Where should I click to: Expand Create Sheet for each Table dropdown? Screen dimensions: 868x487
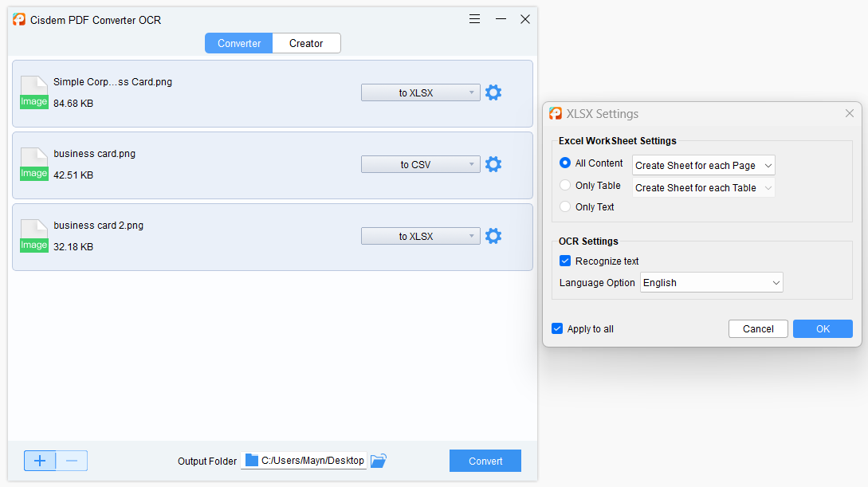[x=704, y=187]
